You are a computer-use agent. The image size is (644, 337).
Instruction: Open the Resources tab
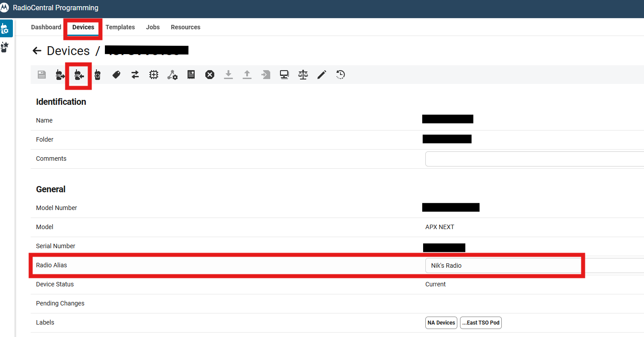click(x=185, y=27)
